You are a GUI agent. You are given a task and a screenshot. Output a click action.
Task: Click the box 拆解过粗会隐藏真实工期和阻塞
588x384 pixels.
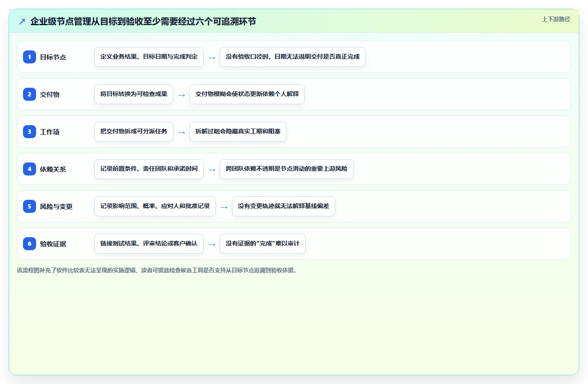238,132
